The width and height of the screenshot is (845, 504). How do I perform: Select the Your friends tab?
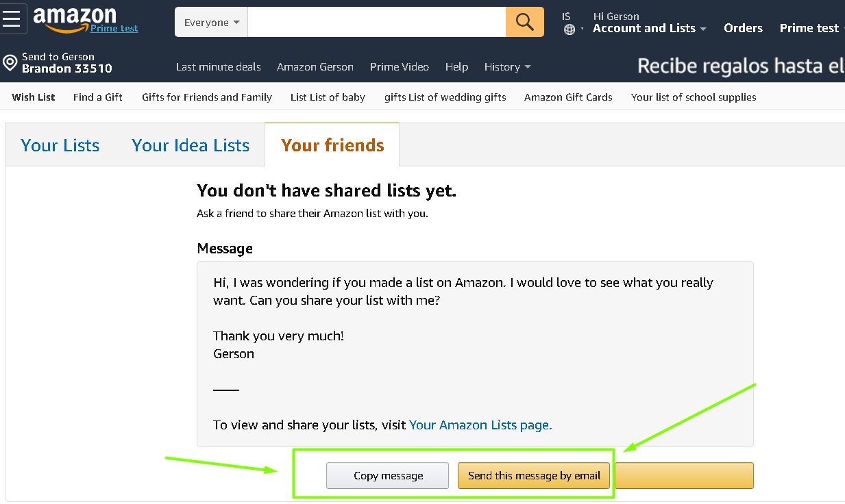[x=332, y=145]
